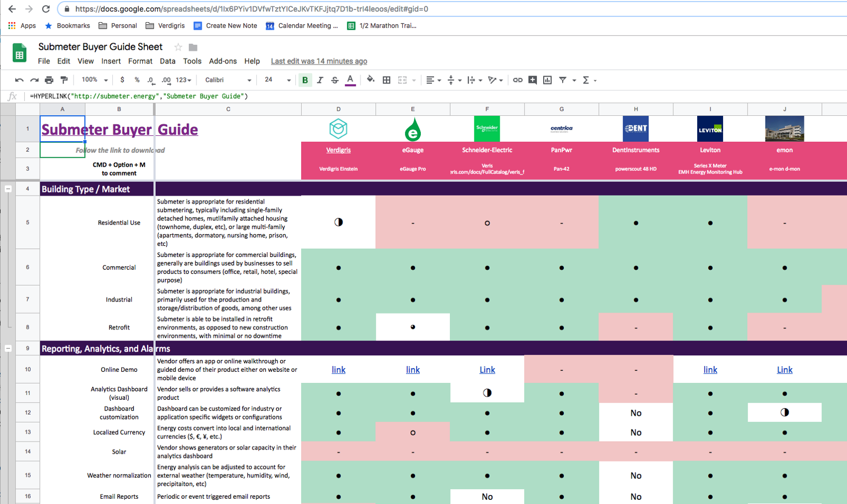847x504 pixels.
Task: Star the Submeter Buyer Guide Sheet
Action: pyautogui.click(x=178, y=47)
